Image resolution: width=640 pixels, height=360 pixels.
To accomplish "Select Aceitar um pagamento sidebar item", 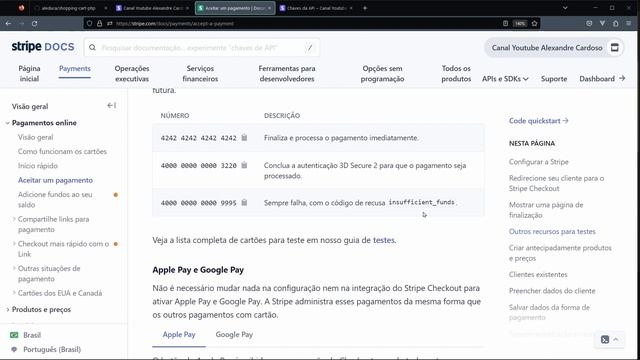I will pyautogui.click(x=55, y=180).
